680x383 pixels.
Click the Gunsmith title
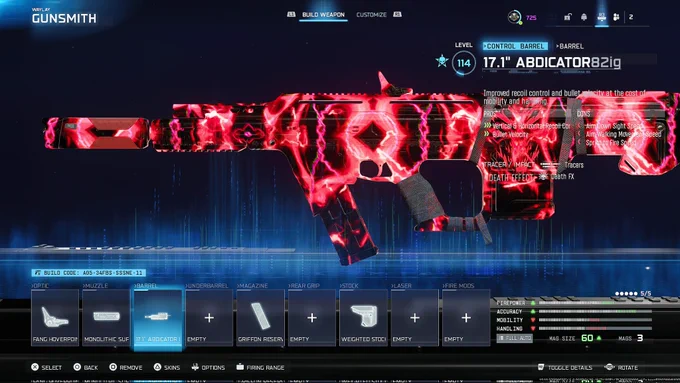click(64, 19)
